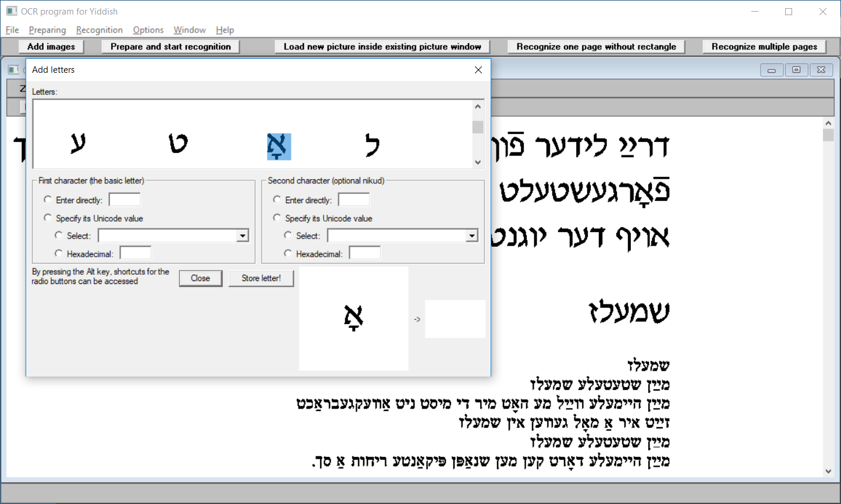Screen dimensions: 841x504
Task: Open the Preparing menu
Action: (x=47, y=30)
